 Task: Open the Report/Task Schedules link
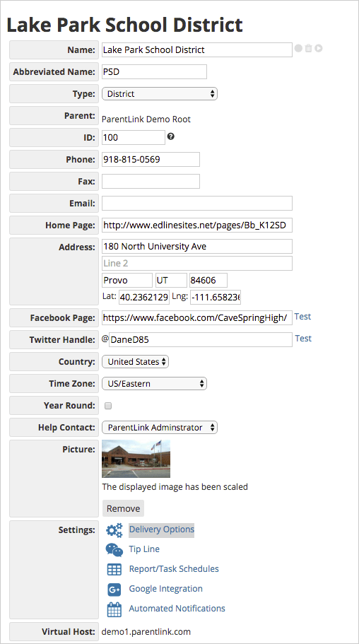click(174, 569)
